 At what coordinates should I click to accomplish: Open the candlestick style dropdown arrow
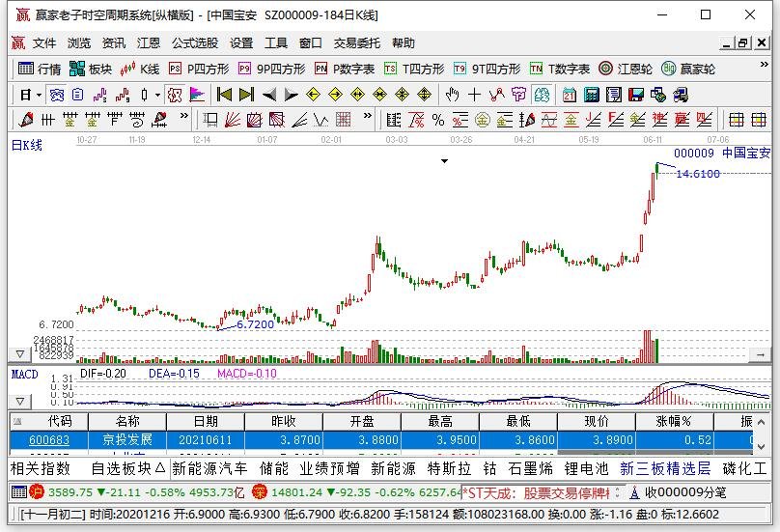pyautogui.click(x=157, y=95)
